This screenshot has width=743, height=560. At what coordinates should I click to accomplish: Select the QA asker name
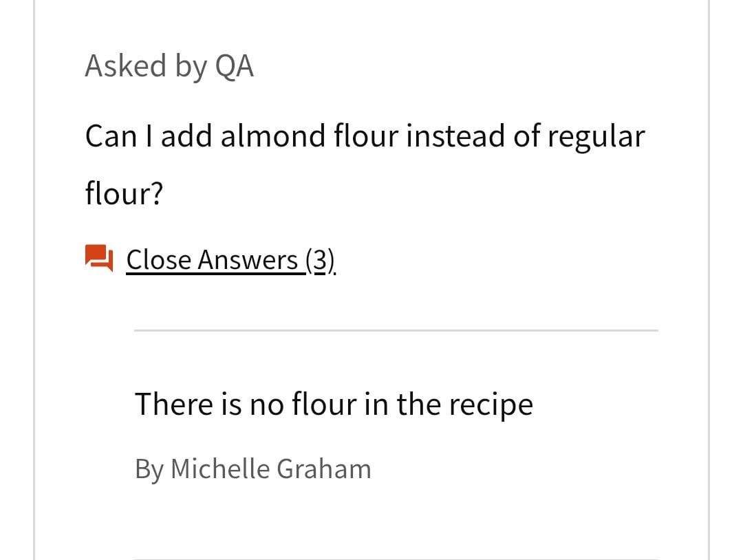tap(235, 67)
